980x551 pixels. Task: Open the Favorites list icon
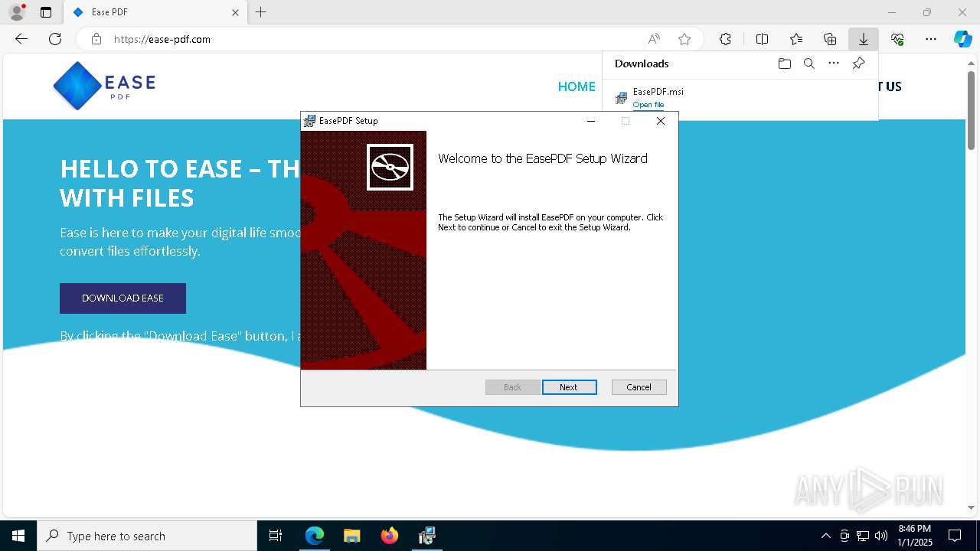pyautogui.click(x=796, y=39)
